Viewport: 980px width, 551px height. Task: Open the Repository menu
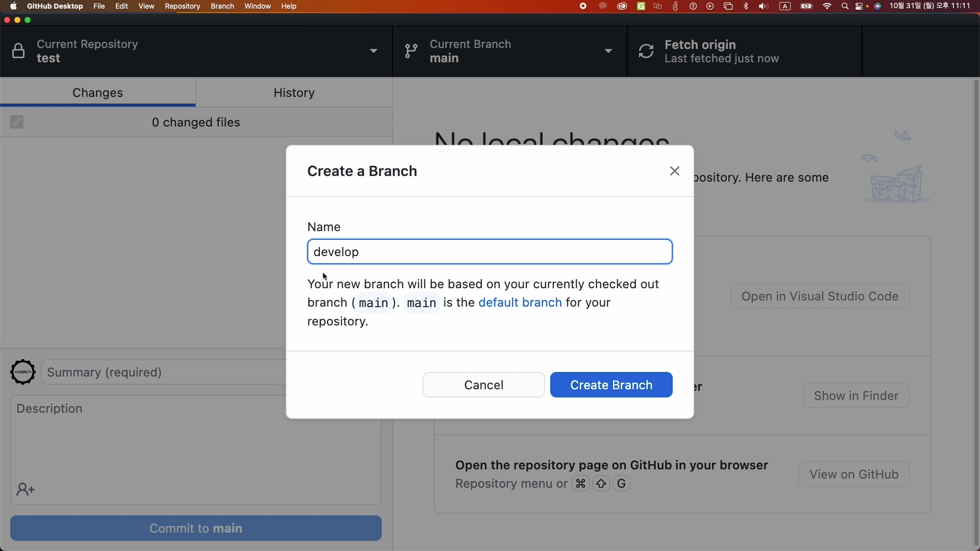tap(183, 7)
